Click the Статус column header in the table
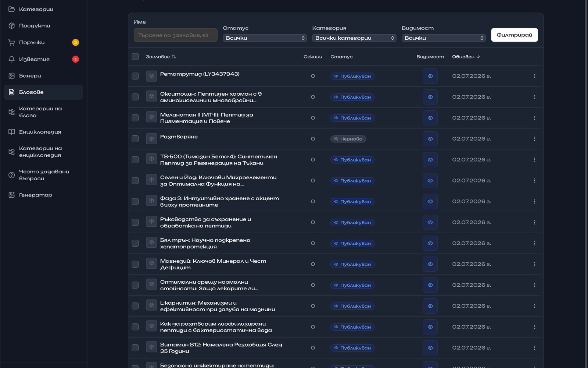Image resolution: width=588 pixels, height=368 pixels. click(341, 57)
